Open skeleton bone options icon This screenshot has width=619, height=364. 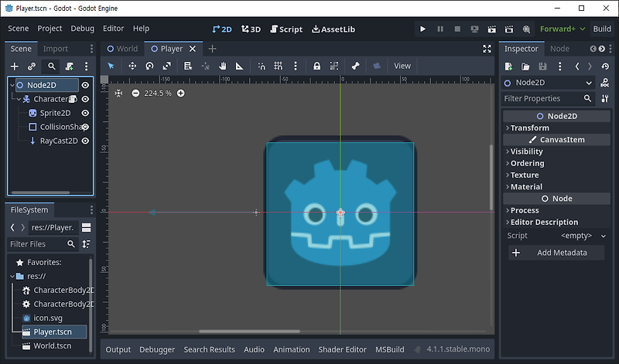(355, 66)
